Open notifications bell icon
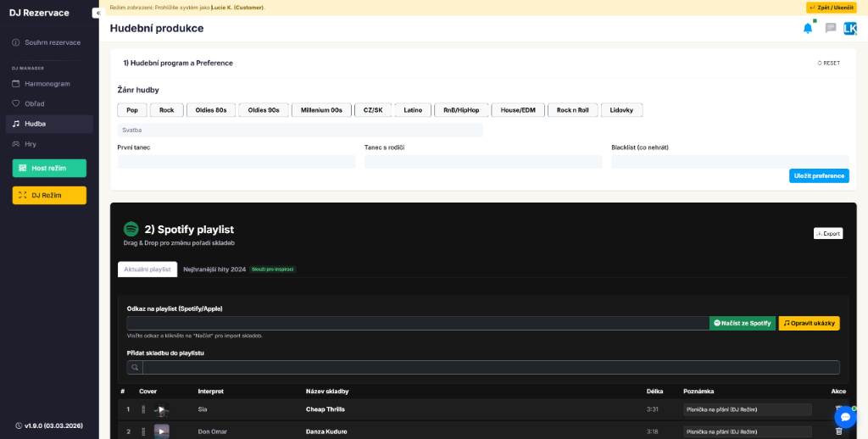The image size is (868, 439). coord(808,28)
